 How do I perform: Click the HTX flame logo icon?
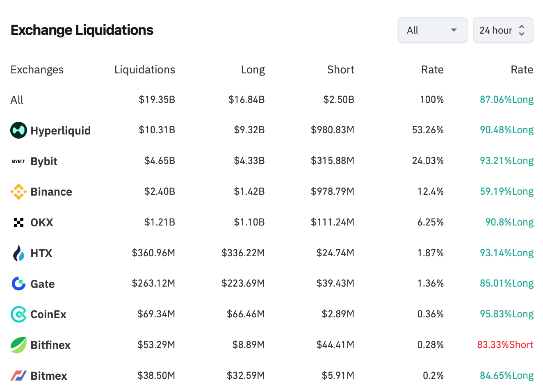(x=18, y=253)
